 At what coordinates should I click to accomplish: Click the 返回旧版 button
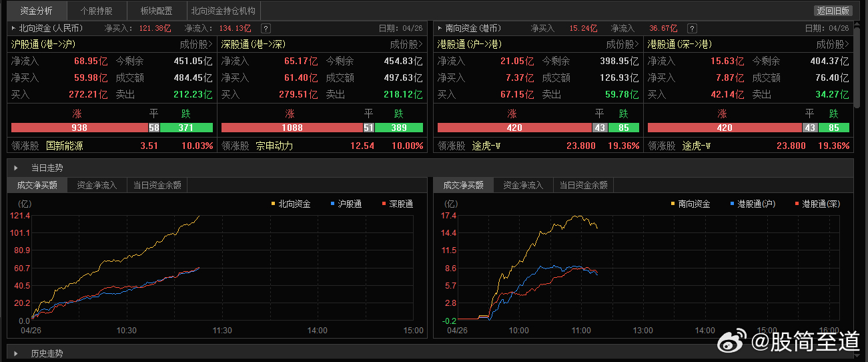(833, 11)
